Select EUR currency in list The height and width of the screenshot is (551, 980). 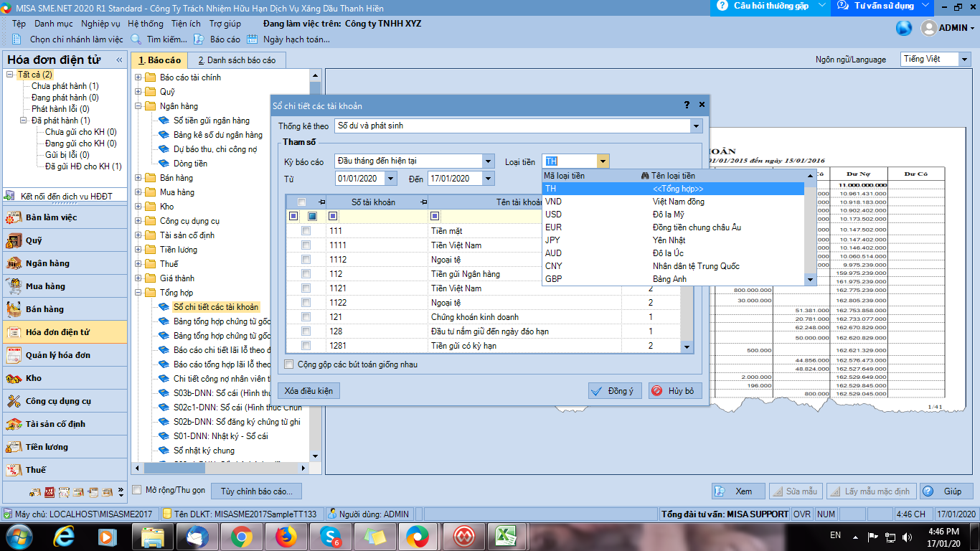click(673, 227)
